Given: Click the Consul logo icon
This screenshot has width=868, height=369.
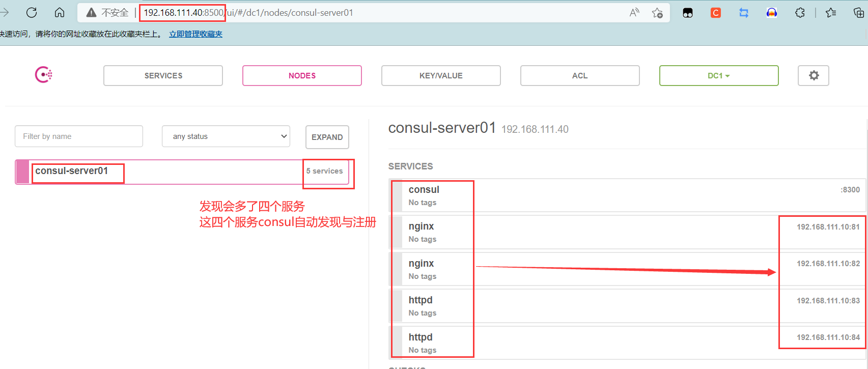Looking at the screenshot, I should tap(44, 75).
